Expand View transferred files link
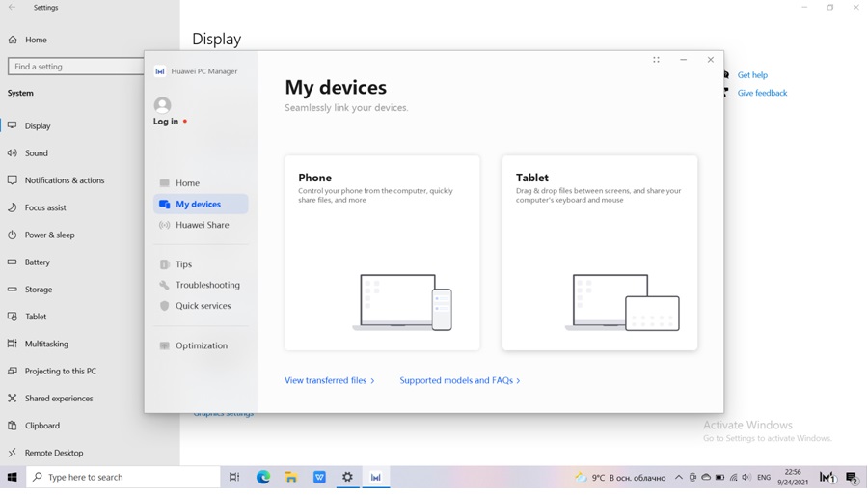Screen dimensions: 868x497 tap(329, 380)
